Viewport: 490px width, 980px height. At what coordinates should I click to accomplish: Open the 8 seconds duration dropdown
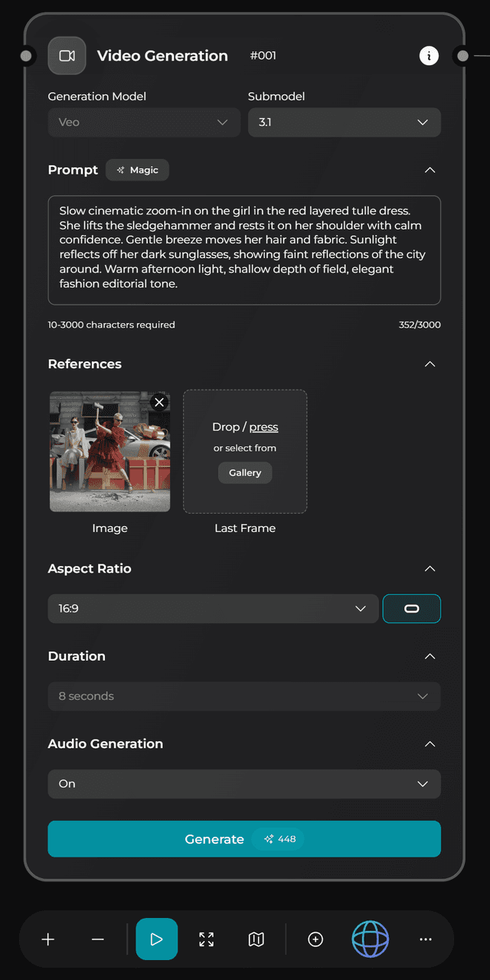point(244,696)
